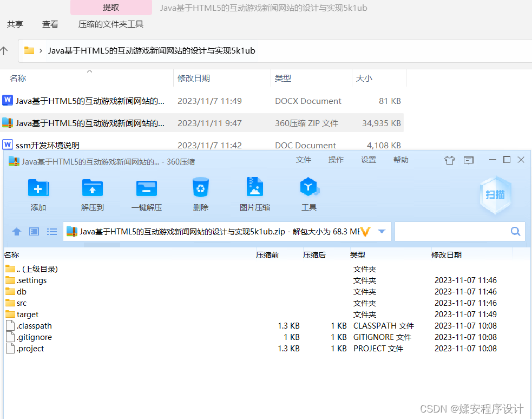532x419 pixels.
Task: Toggle the list view icon in 360压缩
Action: 51,231
